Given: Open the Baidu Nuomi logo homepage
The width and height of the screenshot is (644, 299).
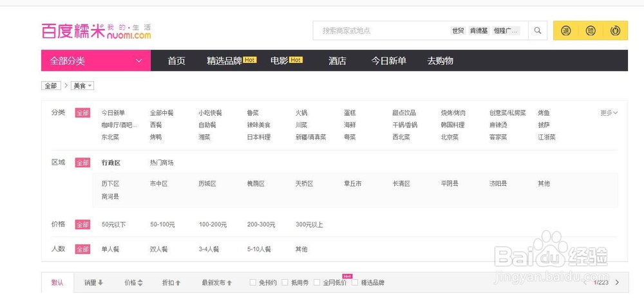Looking at the screenshot, I should tap(96, 31).
